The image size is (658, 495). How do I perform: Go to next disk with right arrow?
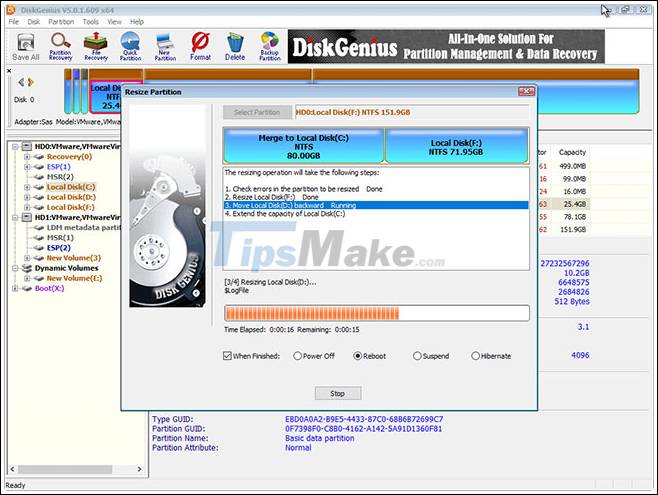(x=31, y=82)
